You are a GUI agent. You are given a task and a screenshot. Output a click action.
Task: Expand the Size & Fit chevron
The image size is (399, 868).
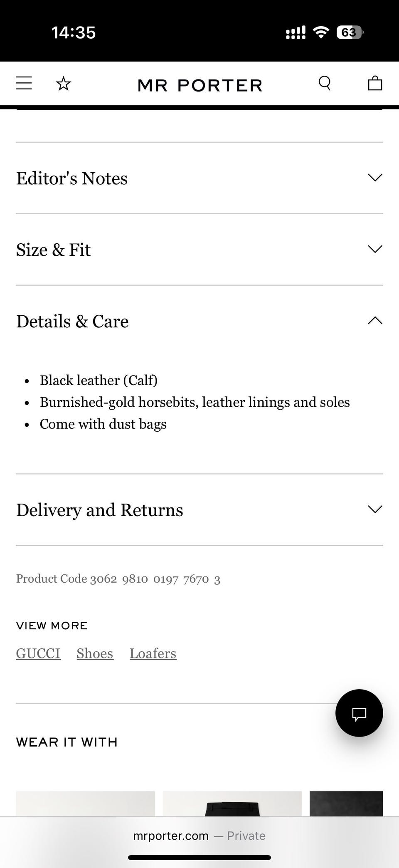click(375, 250)
